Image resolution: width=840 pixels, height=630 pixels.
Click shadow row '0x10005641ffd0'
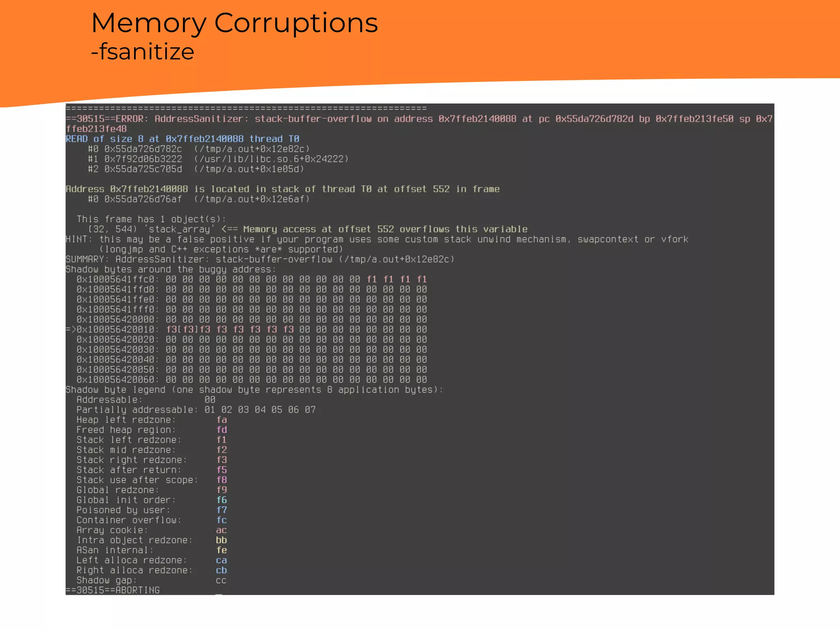[x=252, y=290]
